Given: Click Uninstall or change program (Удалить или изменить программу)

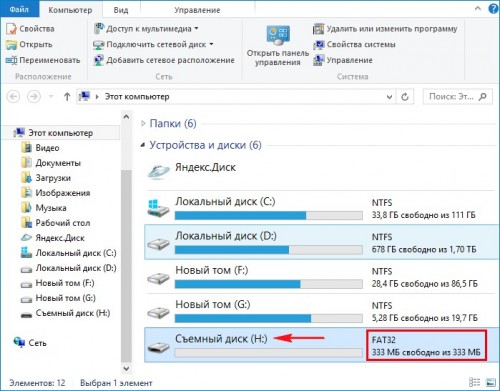Looking at the screenshot, I should click(x=385, y=29).
